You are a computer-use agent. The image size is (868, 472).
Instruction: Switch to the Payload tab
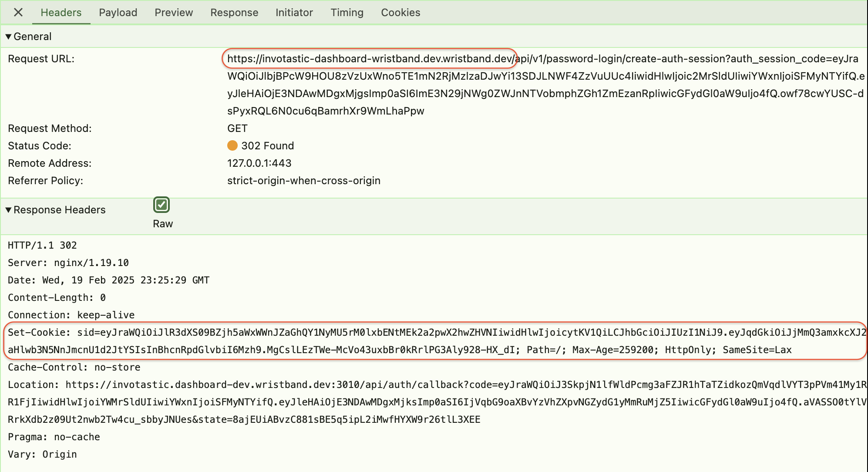[x=118, y=12]
